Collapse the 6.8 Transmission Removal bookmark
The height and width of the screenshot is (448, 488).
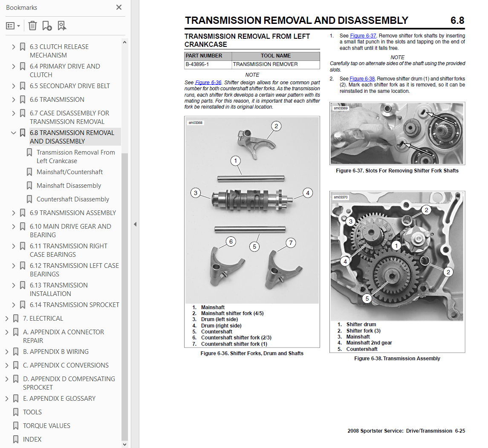(x=13, y=133)
